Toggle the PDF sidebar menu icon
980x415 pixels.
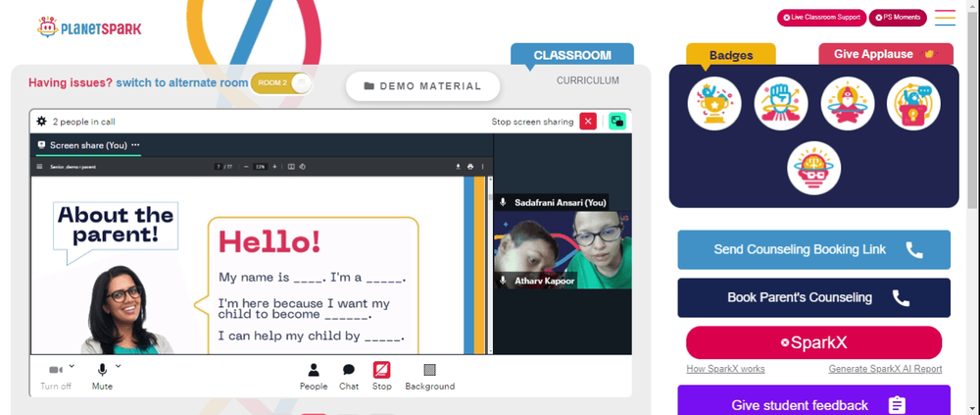40,167
